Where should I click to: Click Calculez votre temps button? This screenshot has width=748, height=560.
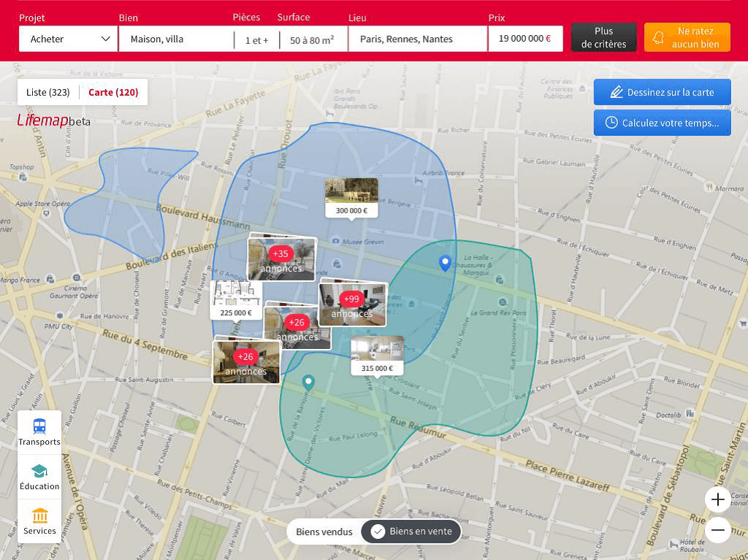point(662,123)
